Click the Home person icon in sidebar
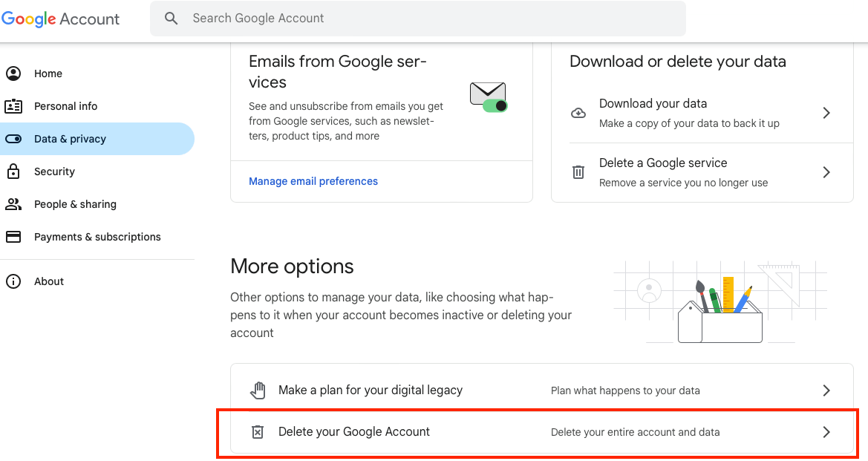868x461 pixels. [13, 73]
